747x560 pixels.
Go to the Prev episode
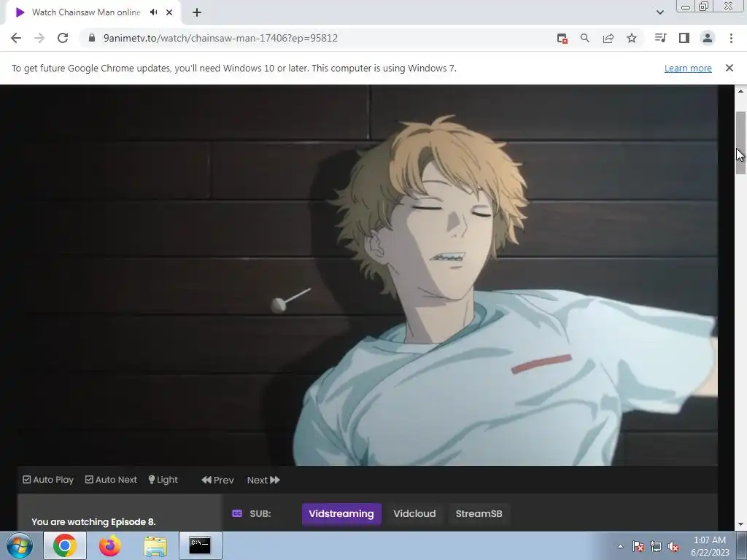click(x=217, y=480)
